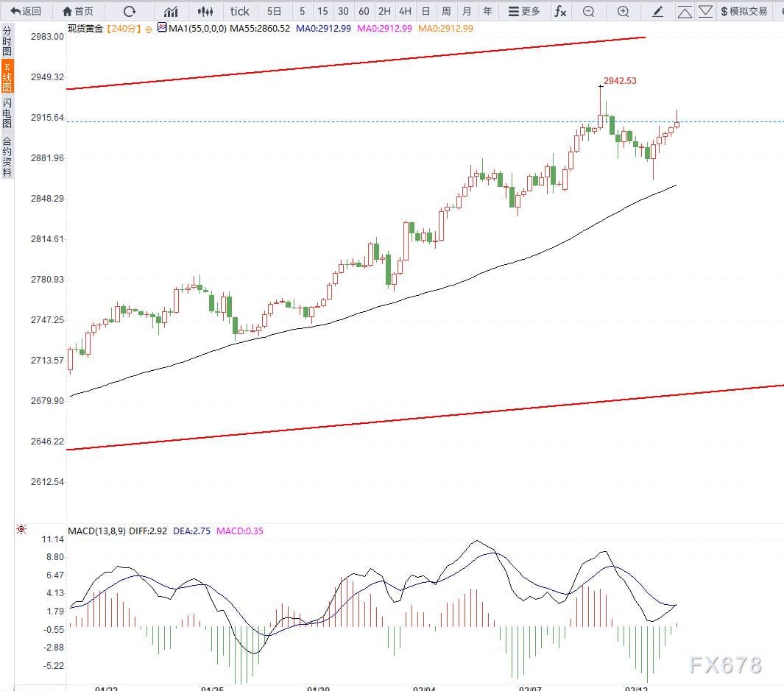Click the MACD:0.35 value
The image size is (784, 691).
click(x=239, y=531)
